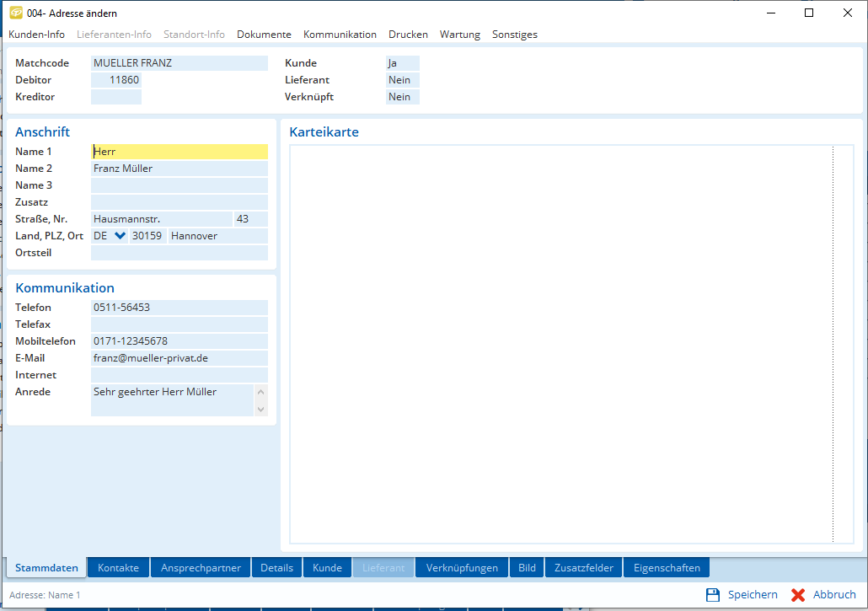
Task: Select the Verknüpfungen tab
Action: (462, 568)
